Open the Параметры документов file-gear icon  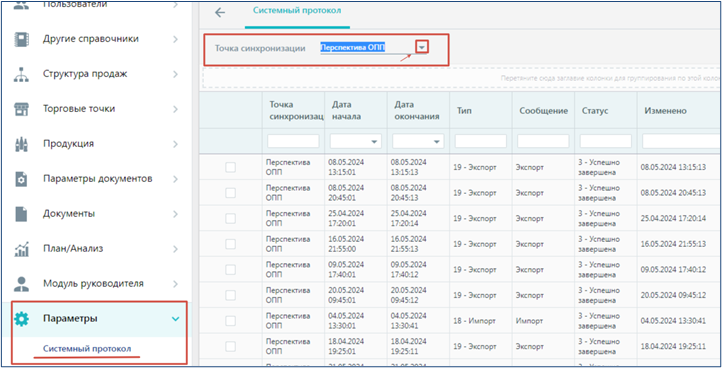point(22,179)
